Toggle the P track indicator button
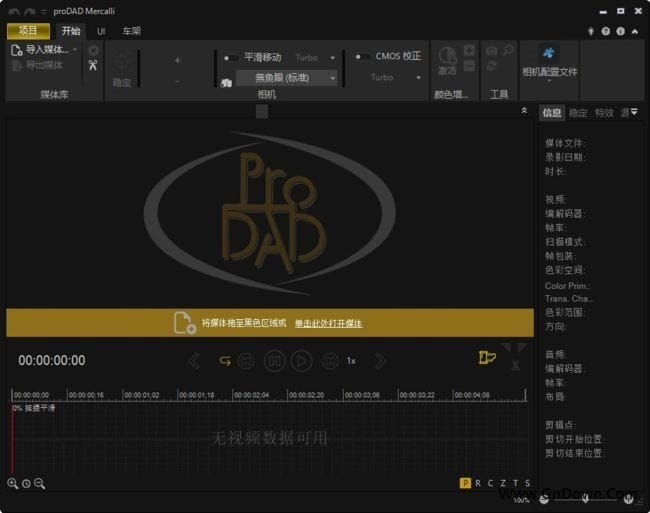Screen dimensions: 650x513 (x=465, y=483)
